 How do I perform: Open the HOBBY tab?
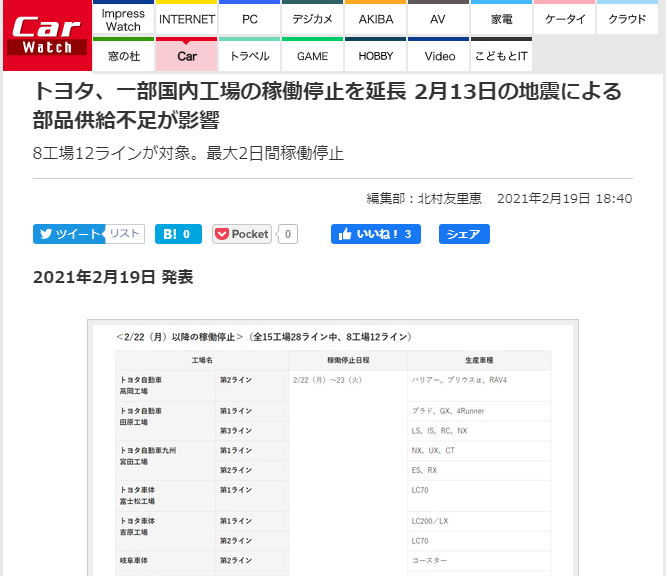375,54
